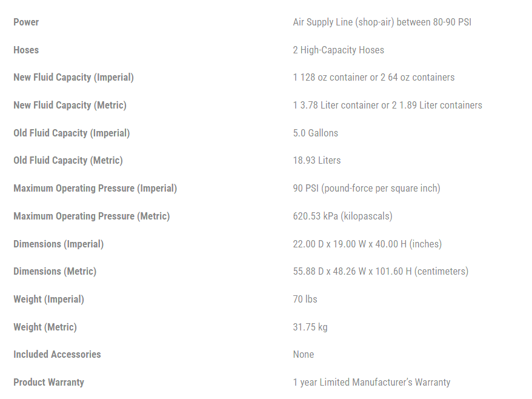Click Maximum Operating Pressure (Imperial) label

95,189
